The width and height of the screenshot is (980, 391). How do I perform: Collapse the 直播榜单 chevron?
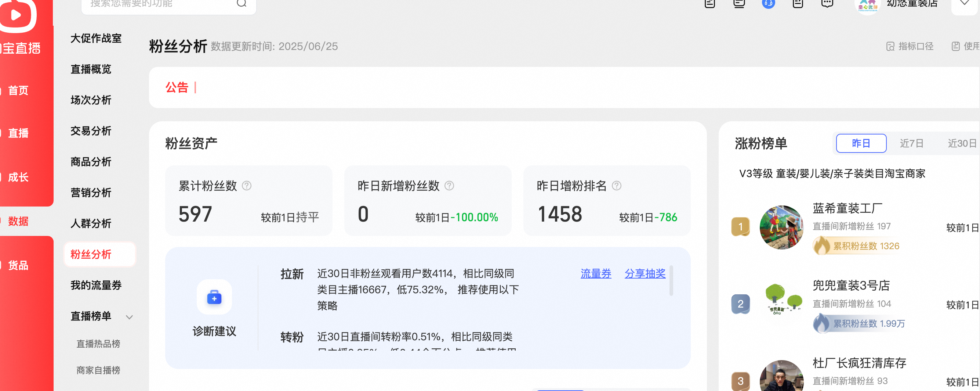point(129,317)
